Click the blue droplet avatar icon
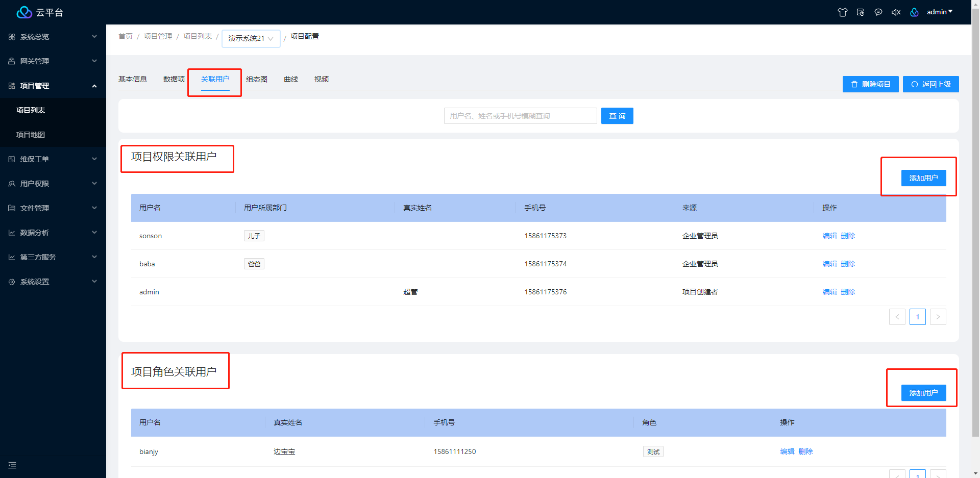 pos(914,12)
